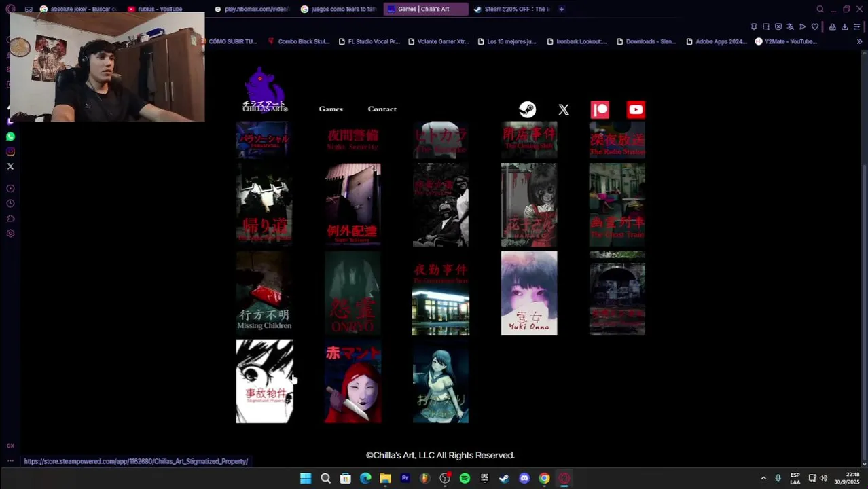Open the 'Downloads - Slen...' bookmark
Image resolution: width=868 pixels, height=489 pixels.
point(647,41)
